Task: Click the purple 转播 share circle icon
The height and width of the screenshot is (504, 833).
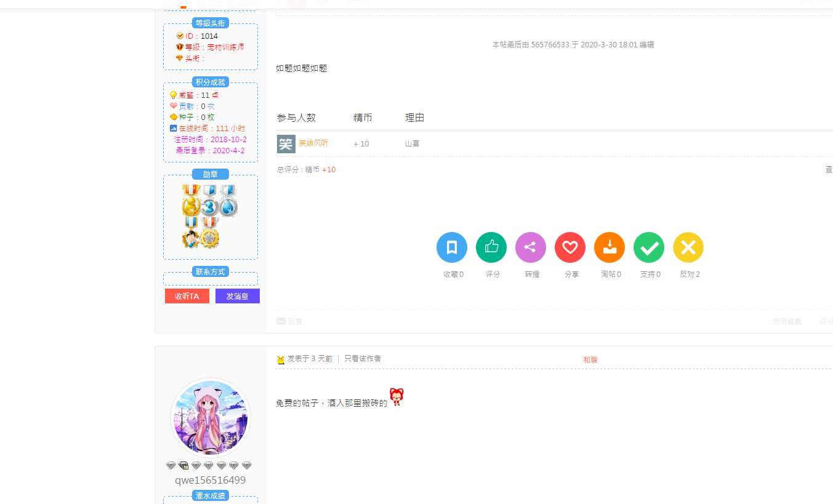Action: click(531, 247)
